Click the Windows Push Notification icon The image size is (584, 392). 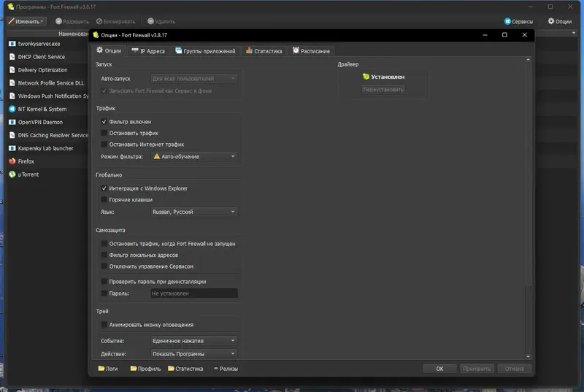pos(12,96)
